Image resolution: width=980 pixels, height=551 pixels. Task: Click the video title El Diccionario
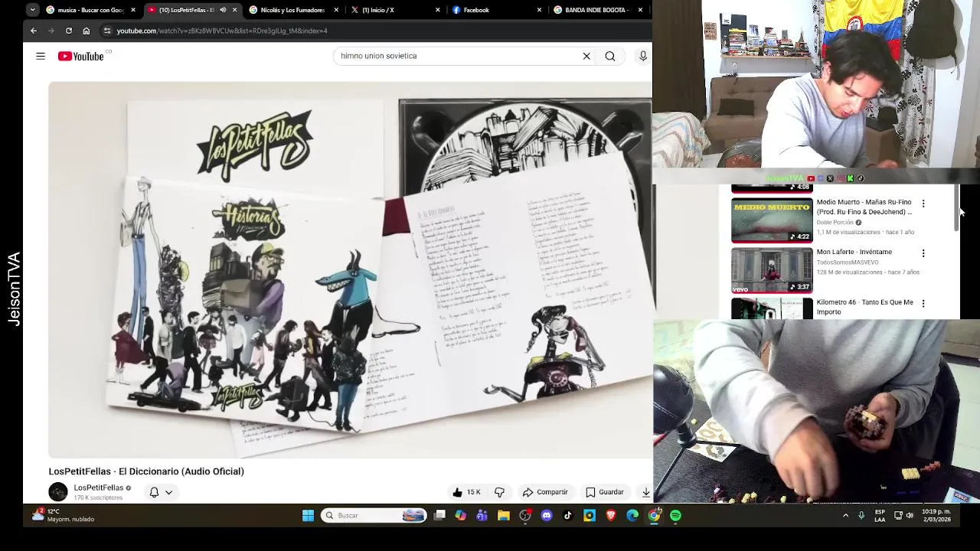146,471
